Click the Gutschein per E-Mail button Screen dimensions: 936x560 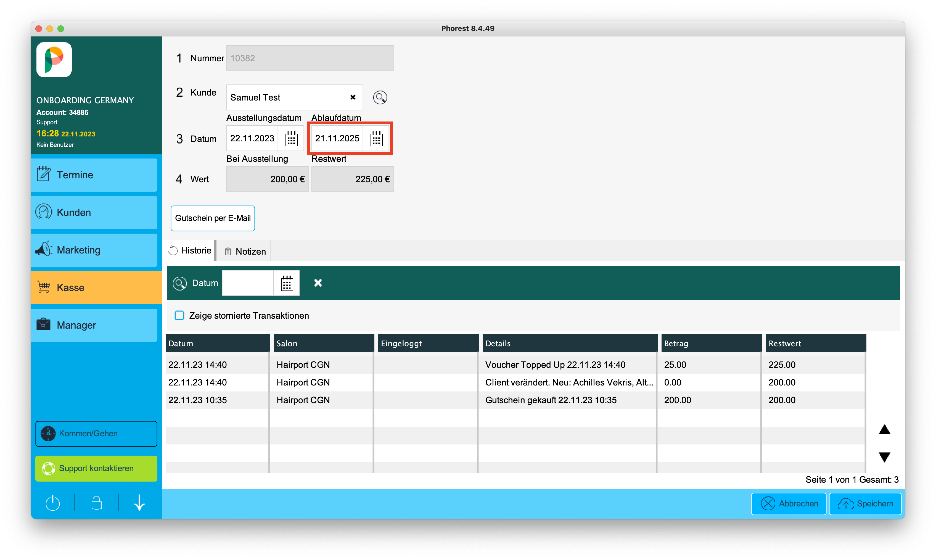coord(212,218)
